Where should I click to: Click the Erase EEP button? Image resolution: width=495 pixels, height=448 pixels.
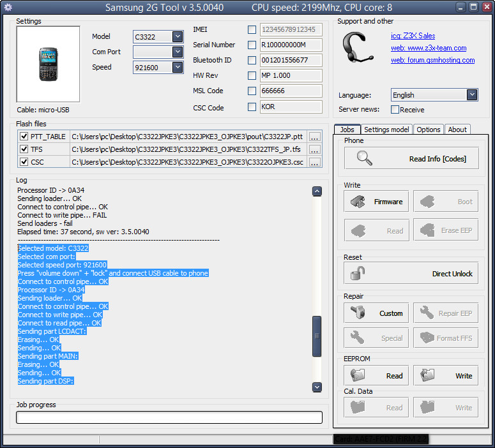coord(446,230)
